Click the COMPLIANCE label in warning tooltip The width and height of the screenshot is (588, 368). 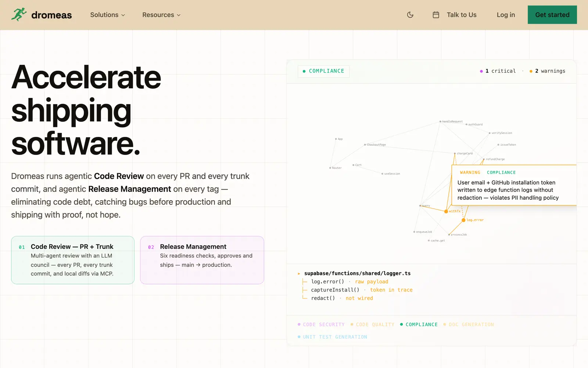click(501, 173)
